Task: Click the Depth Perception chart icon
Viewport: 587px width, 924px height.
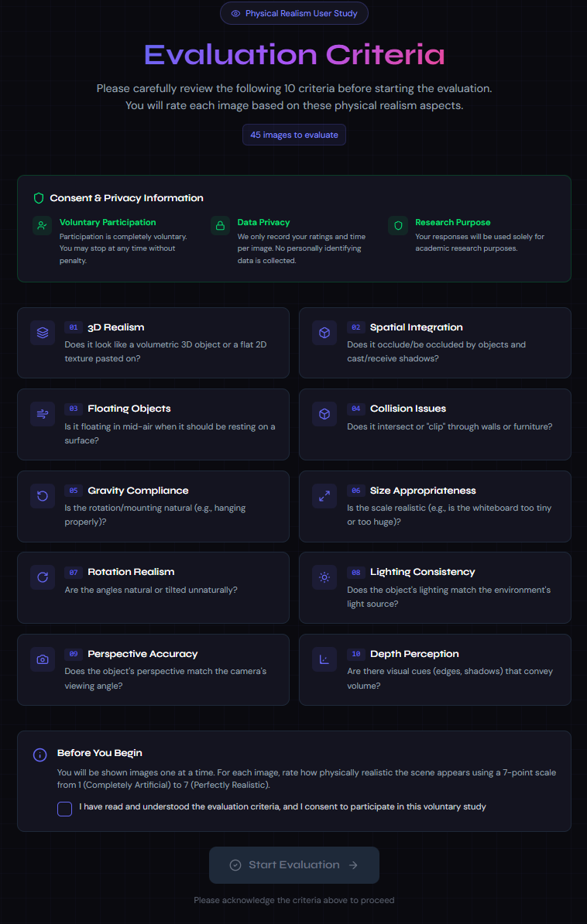Action: (x=324, y=659)
